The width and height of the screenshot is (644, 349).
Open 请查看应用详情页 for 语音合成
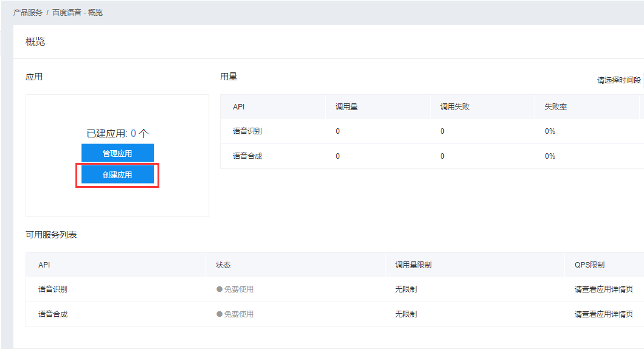(604, 314)
